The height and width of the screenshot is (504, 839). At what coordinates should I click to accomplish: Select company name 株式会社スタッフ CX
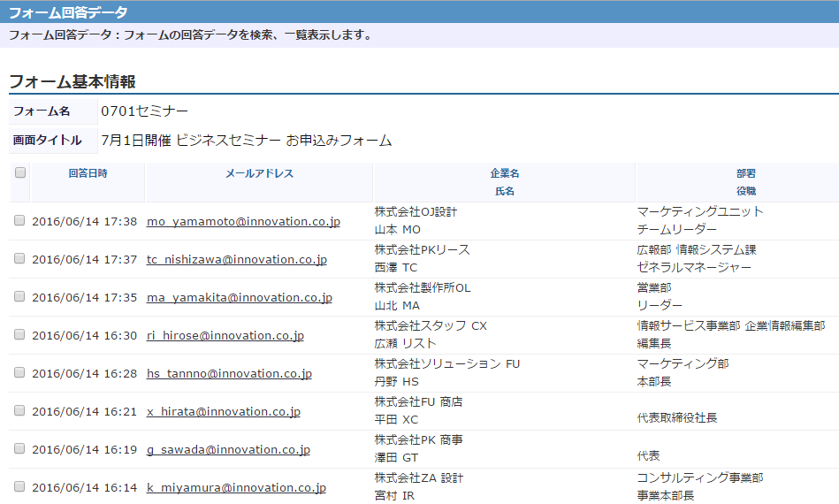click(431, 326)
